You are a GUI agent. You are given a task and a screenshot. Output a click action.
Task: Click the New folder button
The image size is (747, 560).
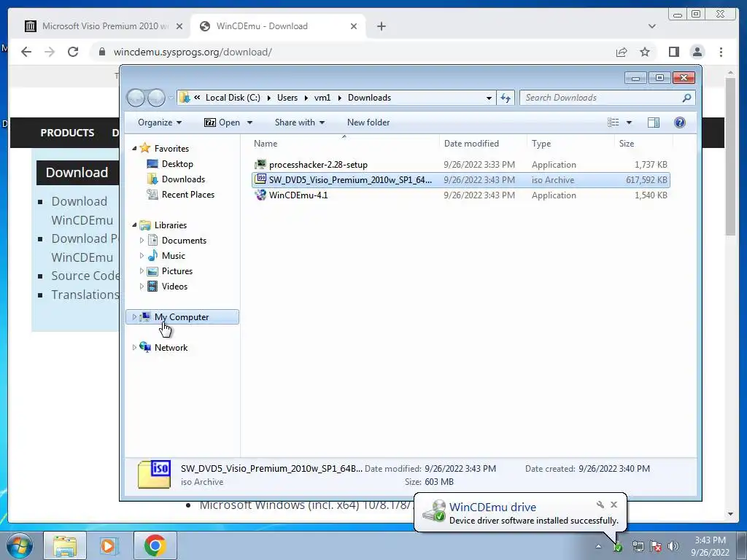pyautogui.click(x=368, y=122)
